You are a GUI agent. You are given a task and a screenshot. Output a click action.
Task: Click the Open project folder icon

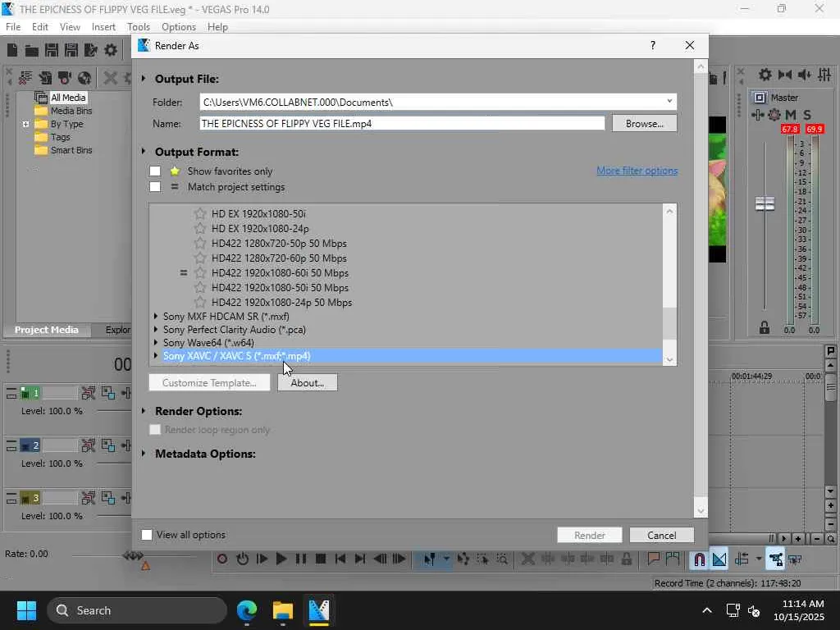[x=32, y=50]
